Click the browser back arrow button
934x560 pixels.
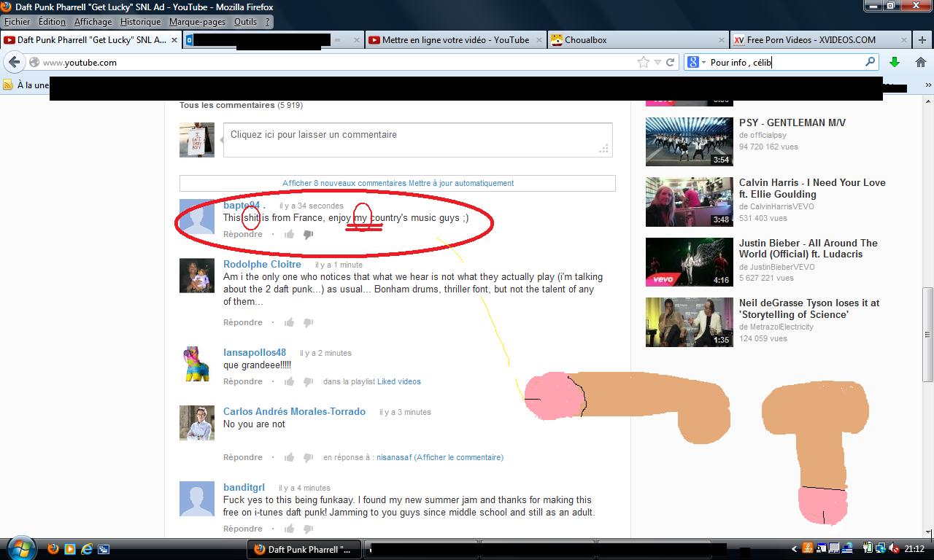click(x=15, y=63)
